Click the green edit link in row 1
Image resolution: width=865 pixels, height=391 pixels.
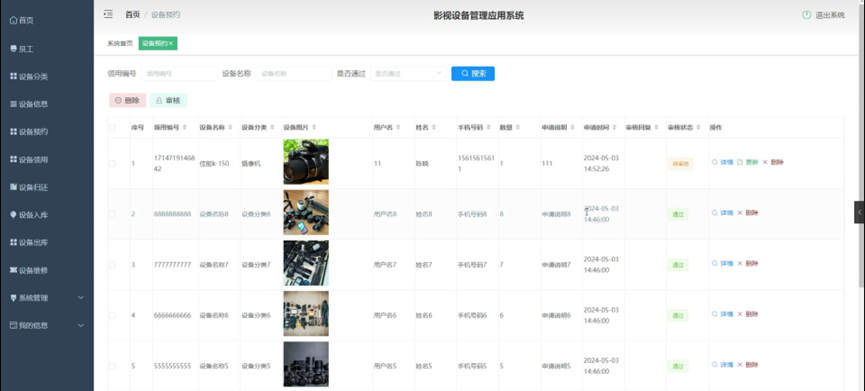[748, 163]
